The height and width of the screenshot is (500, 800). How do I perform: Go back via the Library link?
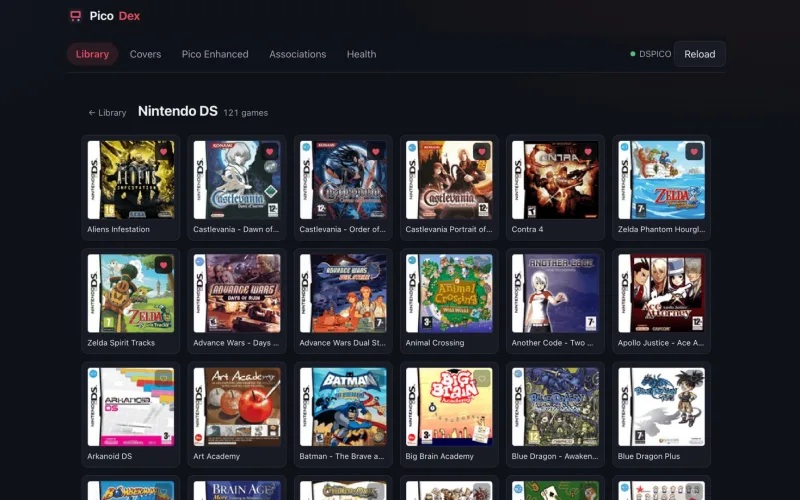click(x=107, y=113)
